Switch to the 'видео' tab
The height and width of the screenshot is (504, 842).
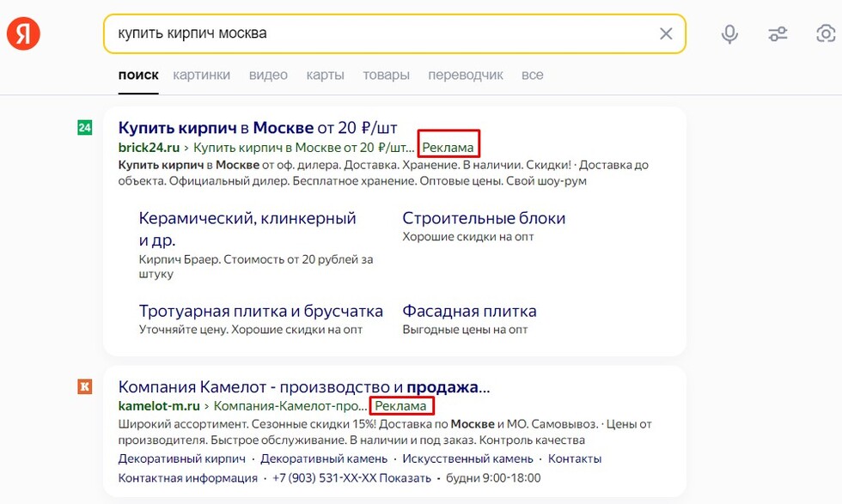(x=268, y=76)
